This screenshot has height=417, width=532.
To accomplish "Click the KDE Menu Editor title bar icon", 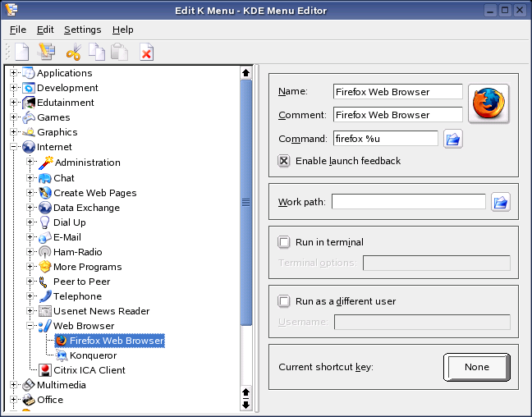I will pyautogui.click(x=11, y=10).
